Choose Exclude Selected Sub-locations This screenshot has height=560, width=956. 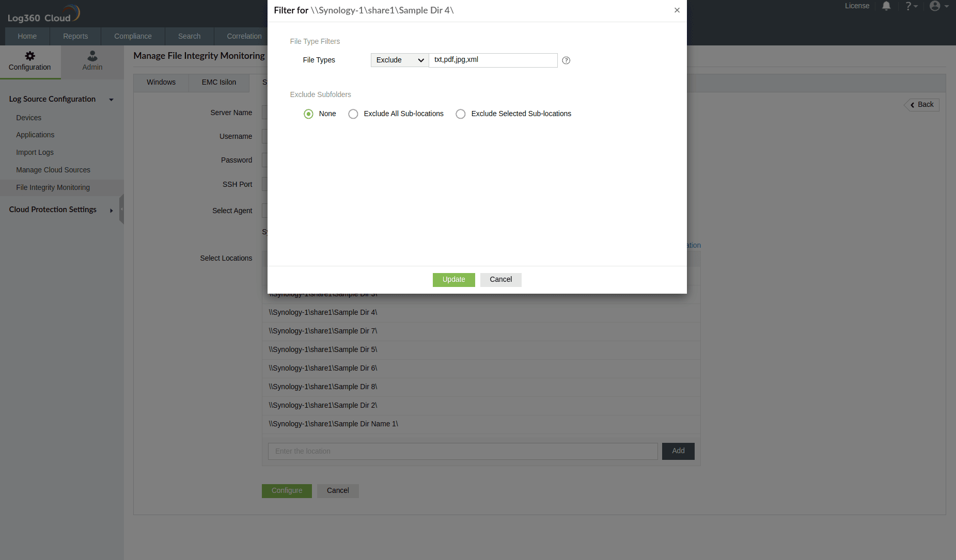pos(461,114)
